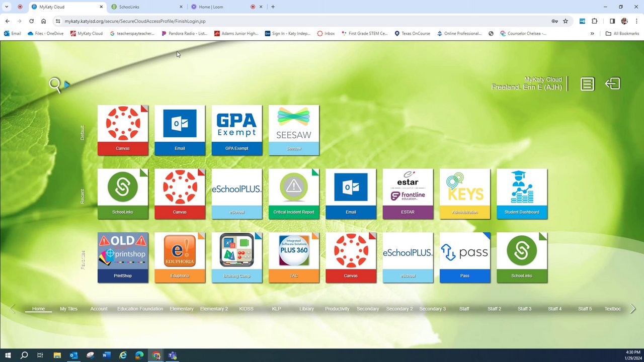Open the Elementary category tab
The width and height of the screenshot is (644, 362).
click(x=182, y=309)
